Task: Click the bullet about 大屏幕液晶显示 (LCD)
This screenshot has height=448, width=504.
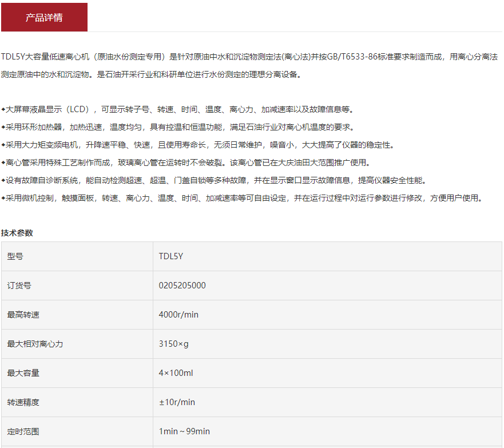Action: pos(178,110)
